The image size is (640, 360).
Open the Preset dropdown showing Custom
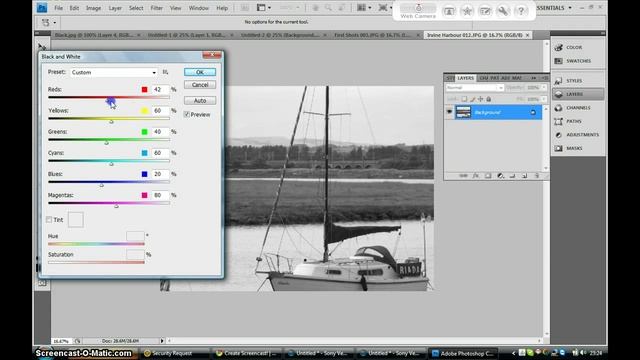114,72
